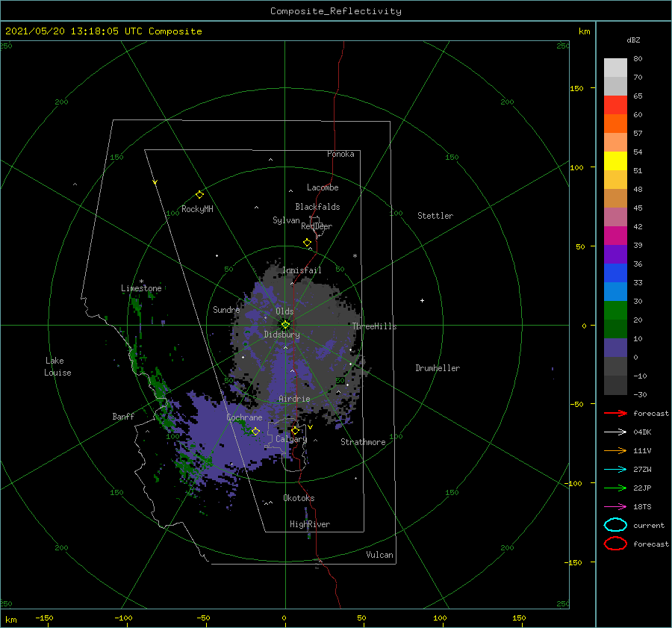Click the 30 dBZ light blue swatch
Viewport: 672px width, 628px height.
(x=615, y=291)
